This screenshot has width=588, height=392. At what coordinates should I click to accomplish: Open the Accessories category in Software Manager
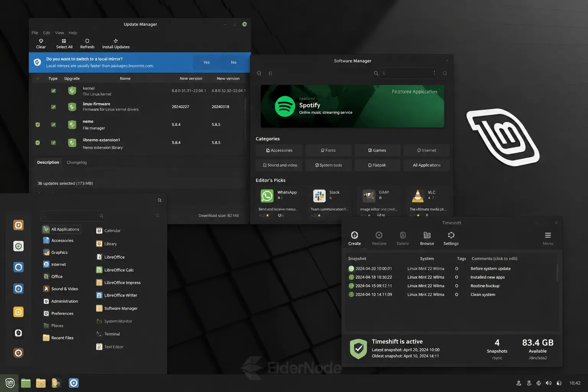(279, 150)
